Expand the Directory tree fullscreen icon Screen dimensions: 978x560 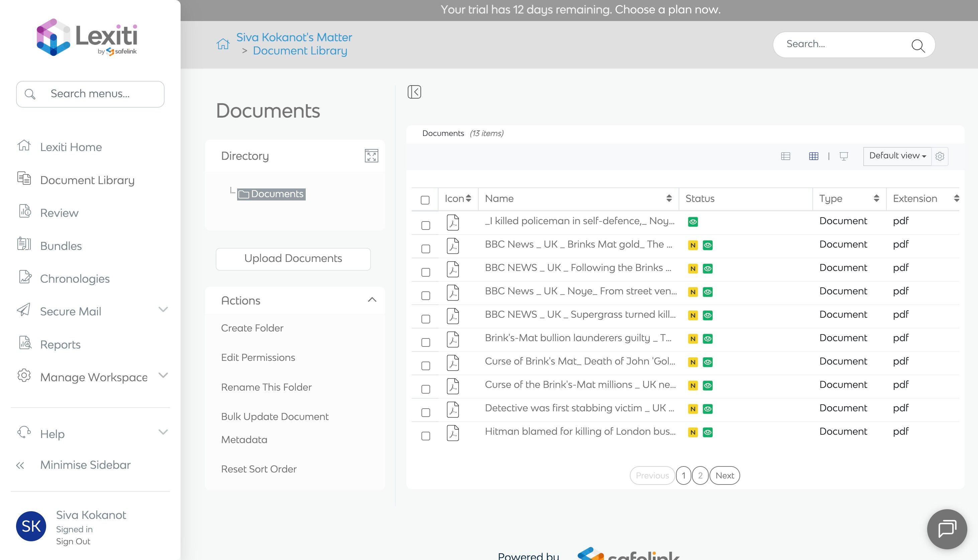pyautogui.click(x=371, y=156)
